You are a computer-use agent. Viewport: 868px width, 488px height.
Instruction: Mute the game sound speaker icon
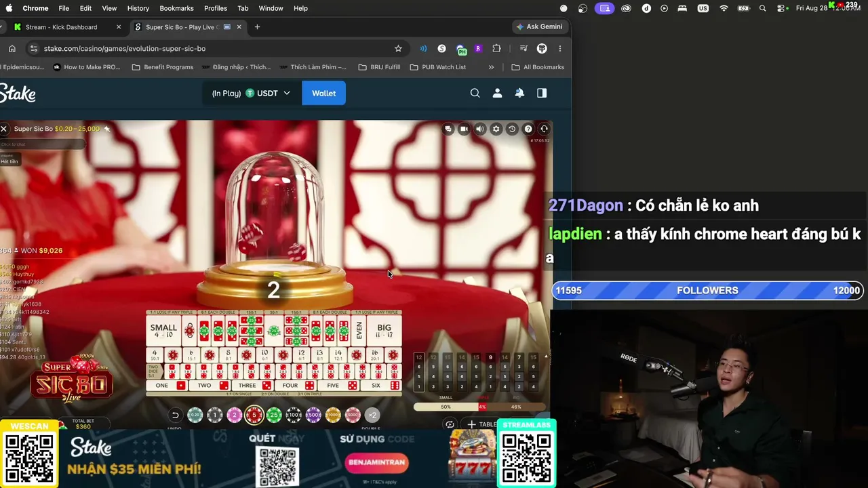coord(480,129)
